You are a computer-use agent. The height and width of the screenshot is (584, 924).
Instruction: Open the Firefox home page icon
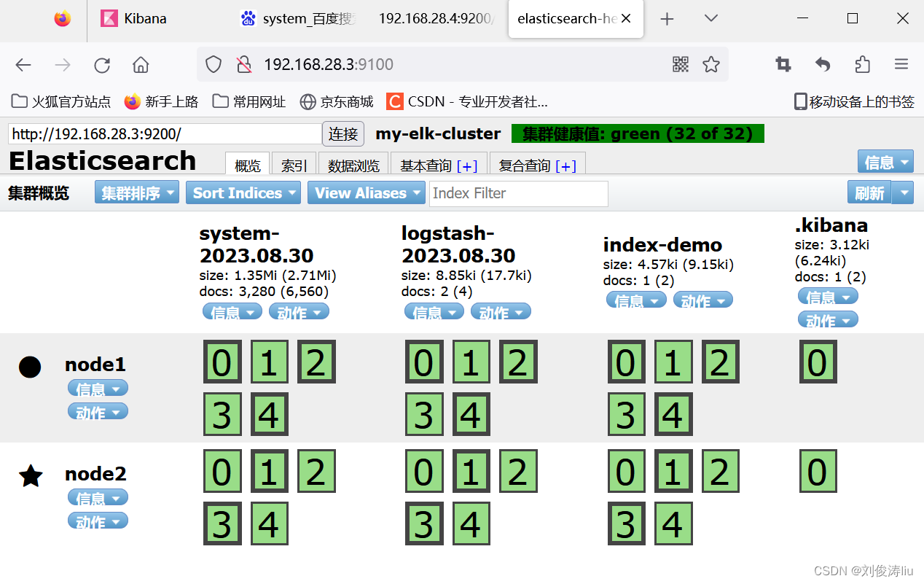[x=141, y=65]
